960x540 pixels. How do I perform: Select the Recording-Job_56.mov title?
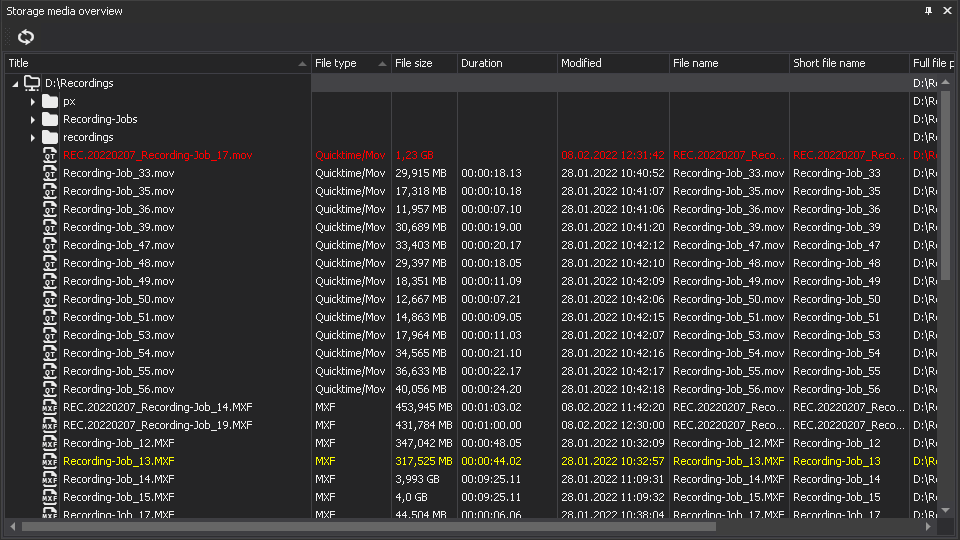pyautogui.click(x=119, y=389)
